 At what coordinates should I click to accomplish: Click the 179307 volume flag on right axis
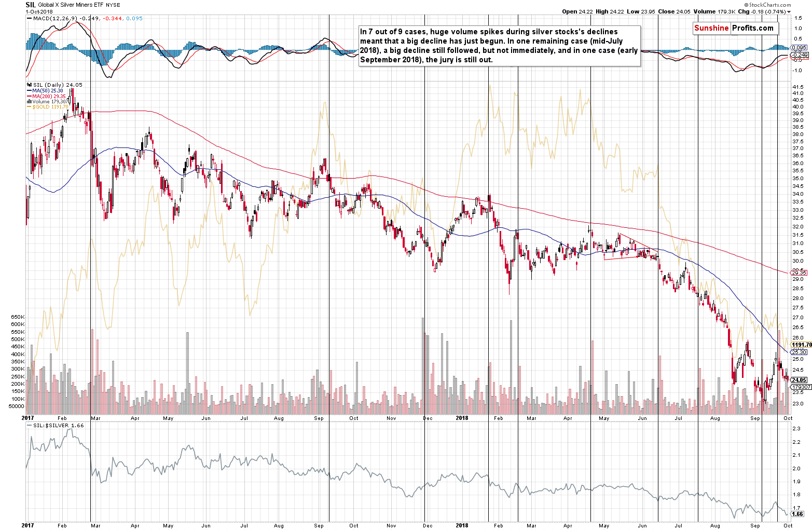pyautogui.click(x=800, y=387)
